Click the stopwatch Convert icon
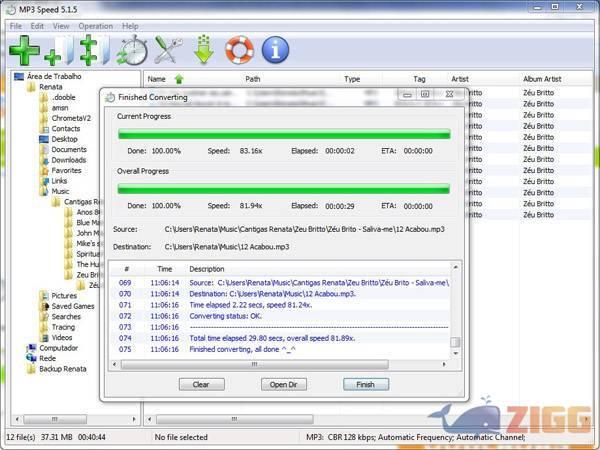The height and width of the screenshot is (450, 600). pos(132,50)
